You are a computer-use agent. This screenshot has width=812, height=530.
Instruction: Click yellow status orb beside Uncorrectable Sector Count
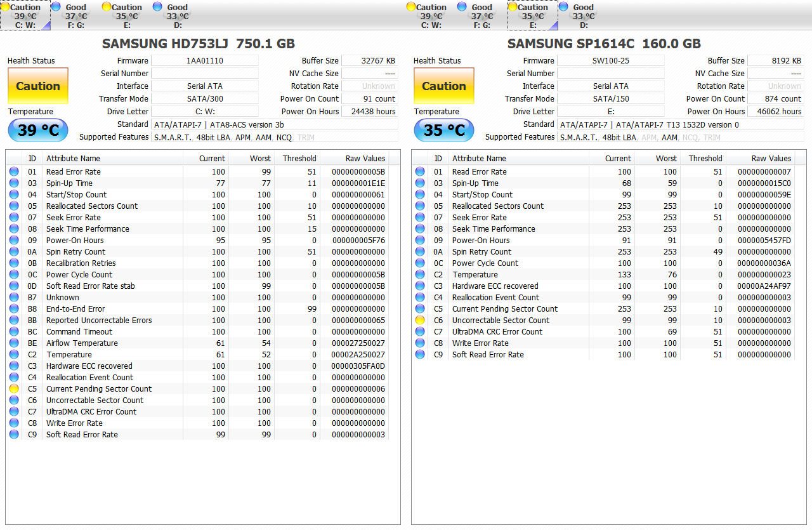click(x=420, y=320)
